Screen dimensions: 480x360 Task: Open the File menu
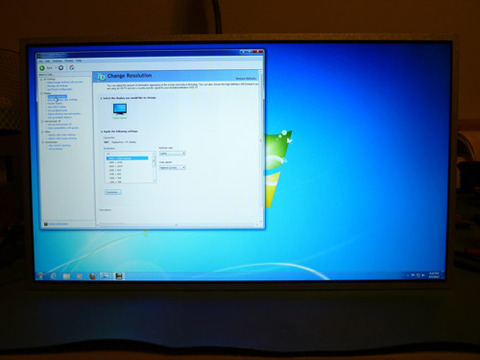coord(40,61)
